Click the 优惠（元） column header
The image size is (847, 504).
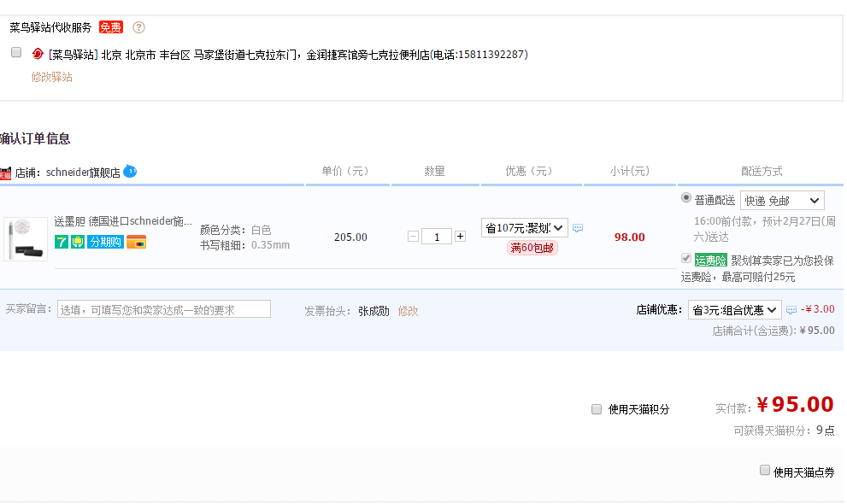tap(529, 171)
